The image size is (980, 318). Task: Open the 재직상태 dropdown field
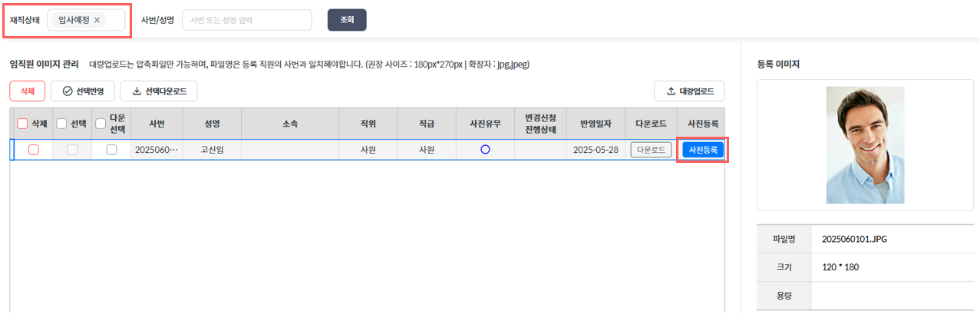(x=86, y=20)
